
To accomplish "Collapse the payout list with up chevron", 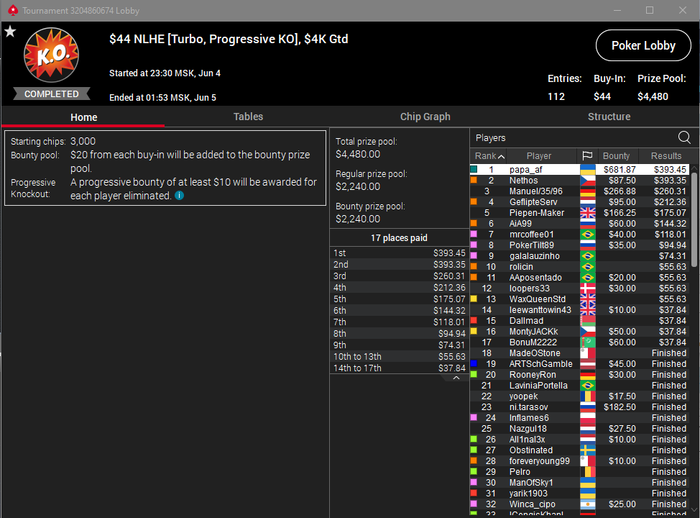I will click(x=456, y=378).
